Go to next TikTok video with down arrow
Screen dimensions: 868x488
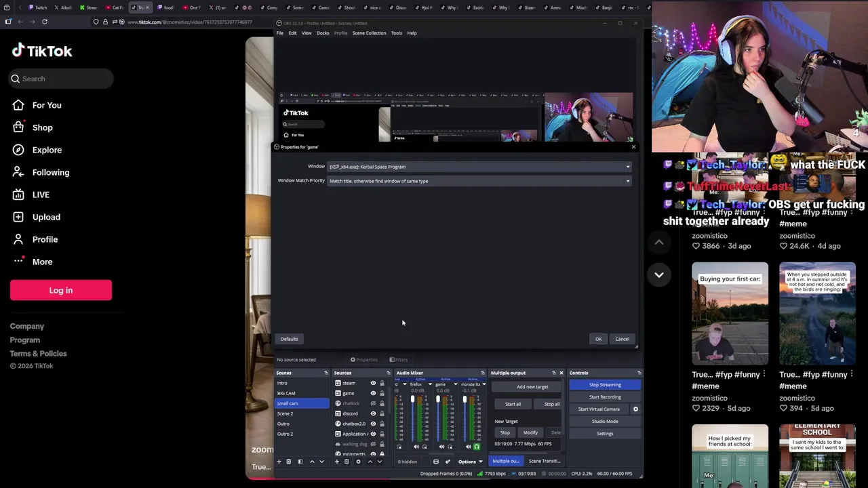pos(659,274)
